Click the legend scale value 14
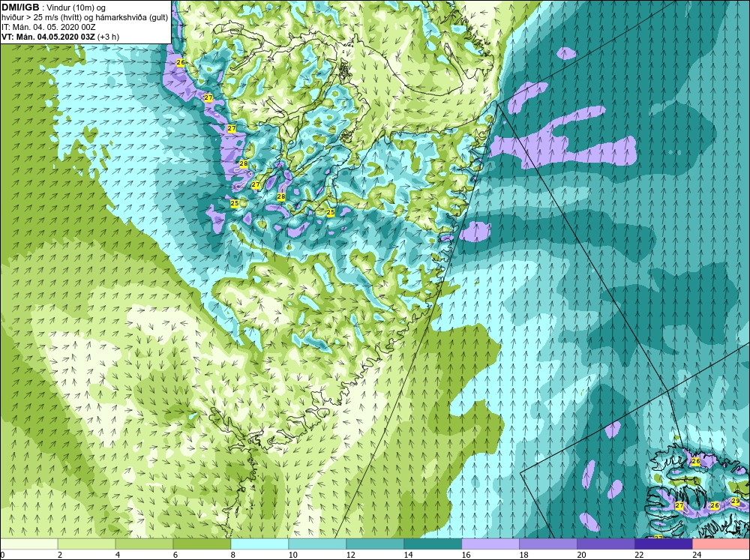The image size is (750, 560). [409, 555]
